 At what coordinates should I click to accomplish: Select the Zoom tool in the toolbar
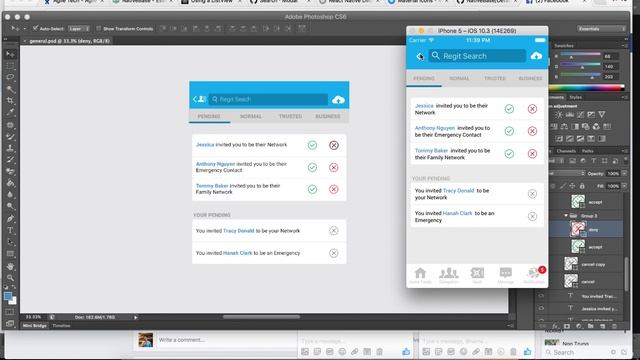click(x=10, y=278)
